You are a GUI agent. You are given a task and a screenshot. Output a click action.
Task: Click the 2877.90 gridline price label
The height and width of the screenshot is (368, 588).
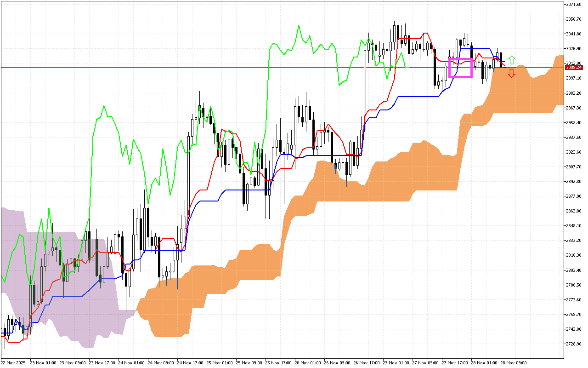click(x=573, y=195)
